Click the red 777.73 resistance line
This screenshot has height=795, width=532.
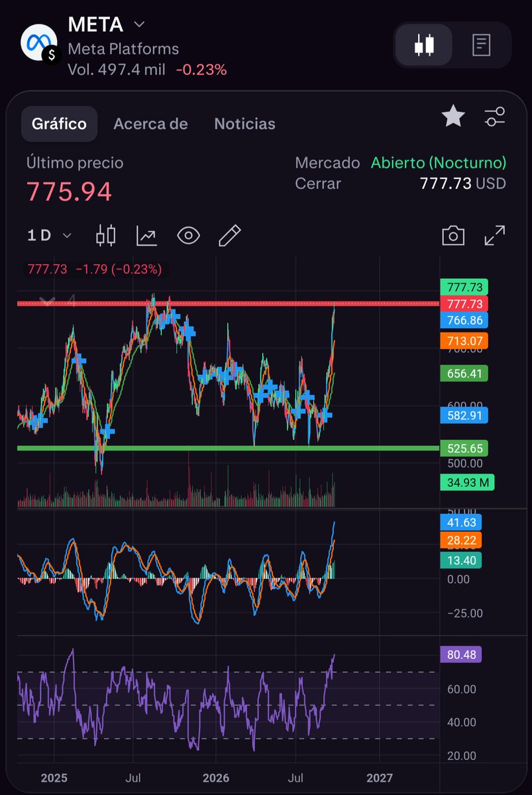228,303
